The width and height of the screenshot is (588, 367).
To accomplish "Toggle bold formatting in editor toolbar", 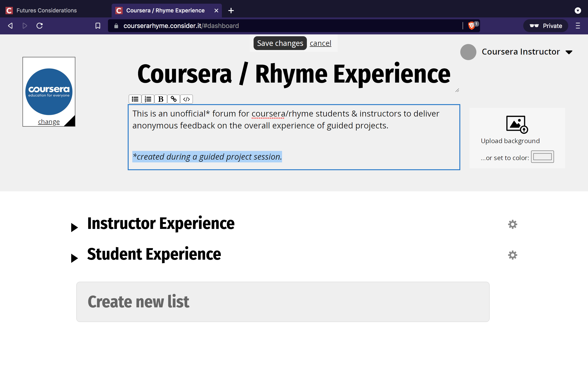I will click(x=161, y=99).
